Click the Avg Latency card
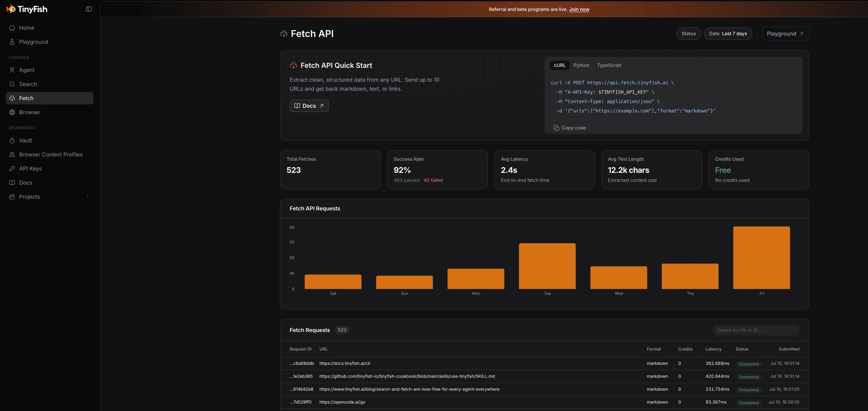The height and width of the screenshot is (411, 868). point(544,170)
